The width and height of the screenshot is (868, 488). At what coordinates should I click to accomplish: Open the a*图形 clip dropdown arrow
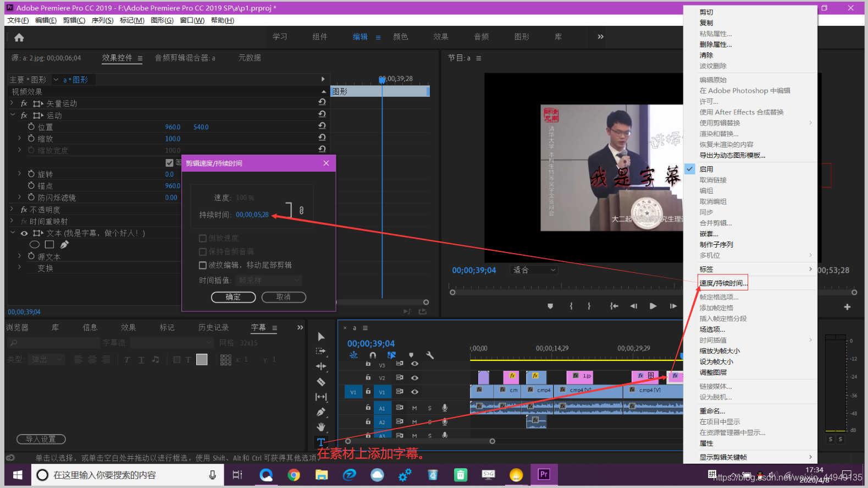pos(56,80)
